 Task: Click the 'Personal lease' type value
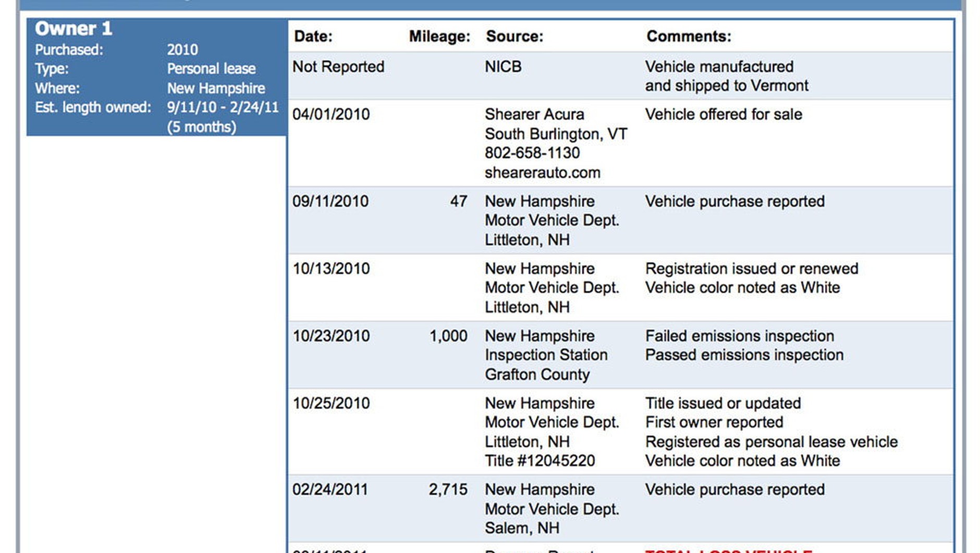click(x=211, y=69)
